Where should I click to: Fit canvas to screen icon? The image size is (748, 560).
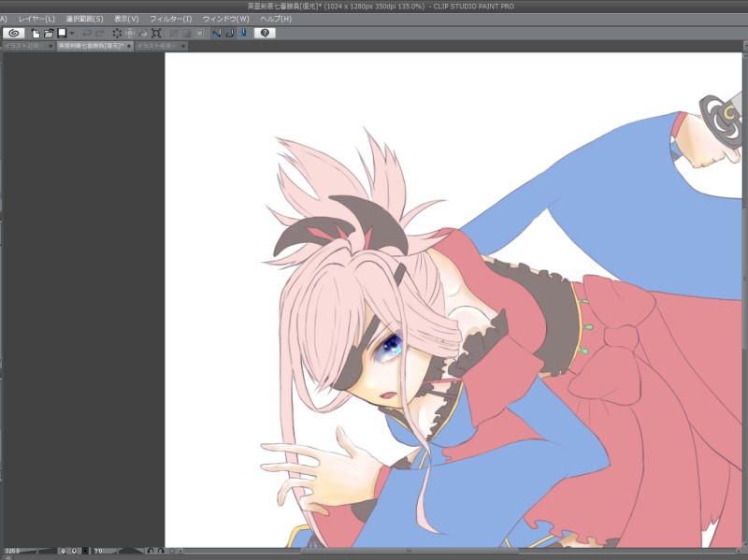coord(85,551)
